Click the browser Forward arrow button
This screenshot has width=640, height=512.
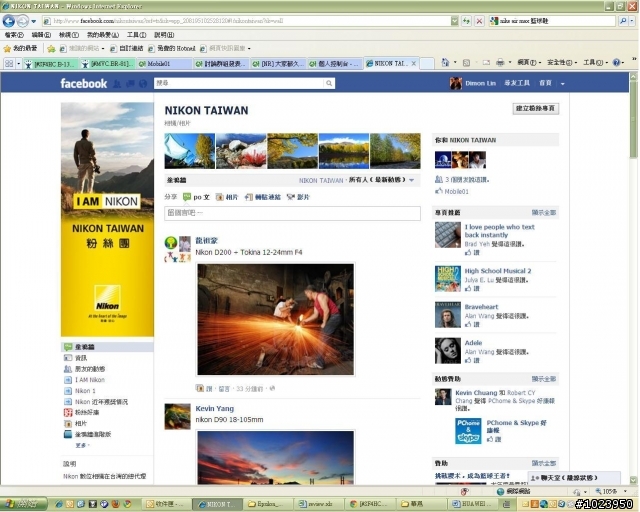(x=23, y=21)
